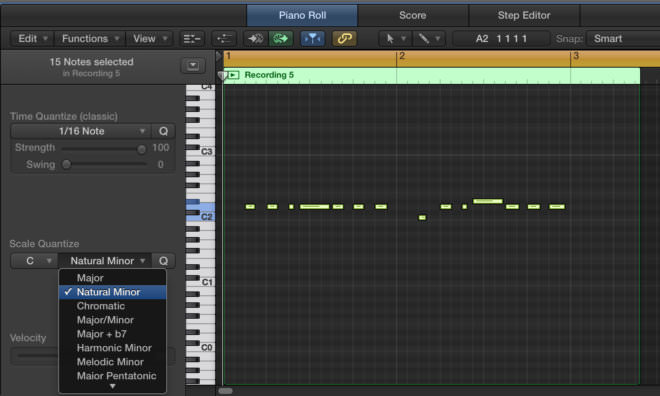Click bar 3 in the ruler

pyautogui.click(x=576, y=56)
